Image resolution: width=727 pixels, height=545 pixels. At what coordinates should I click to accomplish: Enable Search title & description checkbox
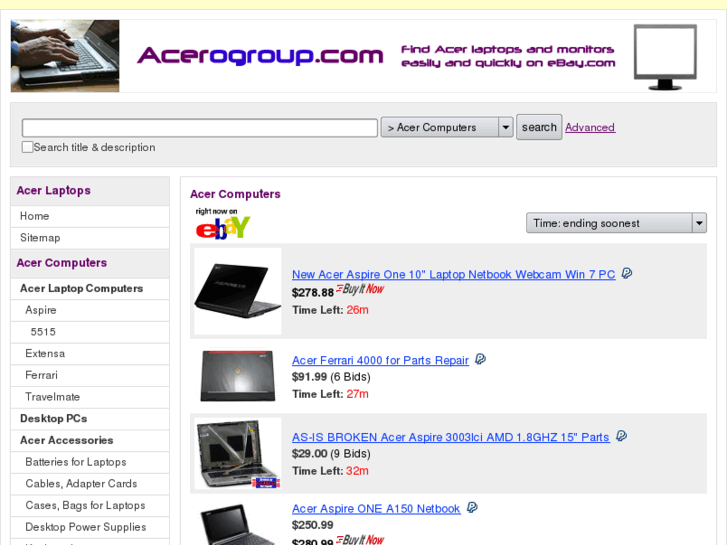click(x=27, y=147)
